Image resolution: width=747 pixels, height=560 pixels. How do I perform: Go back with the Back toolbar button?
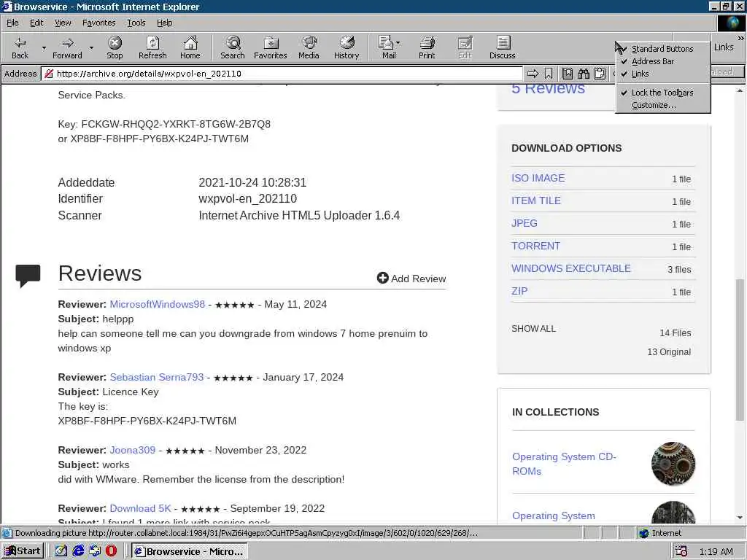click(x=20, y=47)
